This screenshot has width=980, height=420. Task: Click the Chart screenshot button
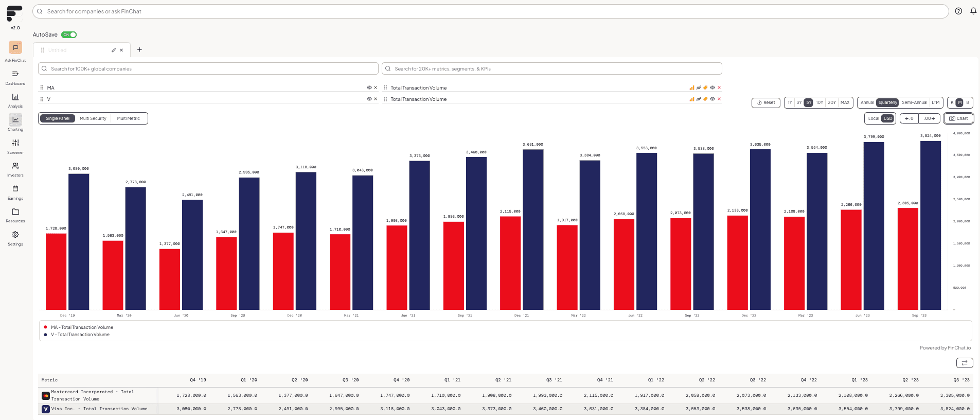tap(958, 118)
